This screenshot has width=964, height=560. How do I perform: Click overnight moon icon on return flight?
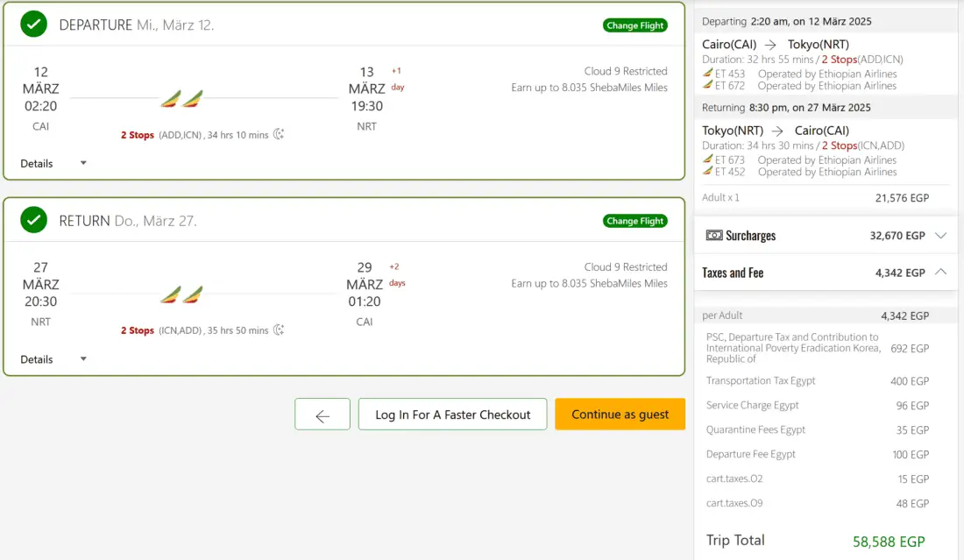point(279,330)
